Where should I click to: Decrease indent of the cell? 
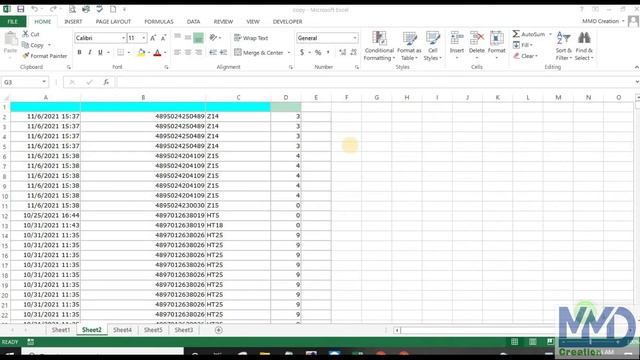213,52
